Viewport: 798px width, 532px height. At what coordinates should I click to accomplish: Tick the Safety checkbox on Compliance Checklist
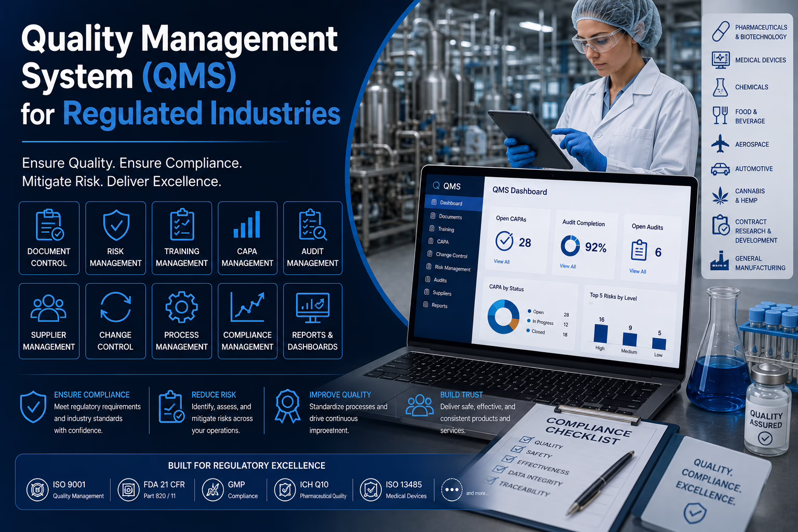click(x=517, y=449)
